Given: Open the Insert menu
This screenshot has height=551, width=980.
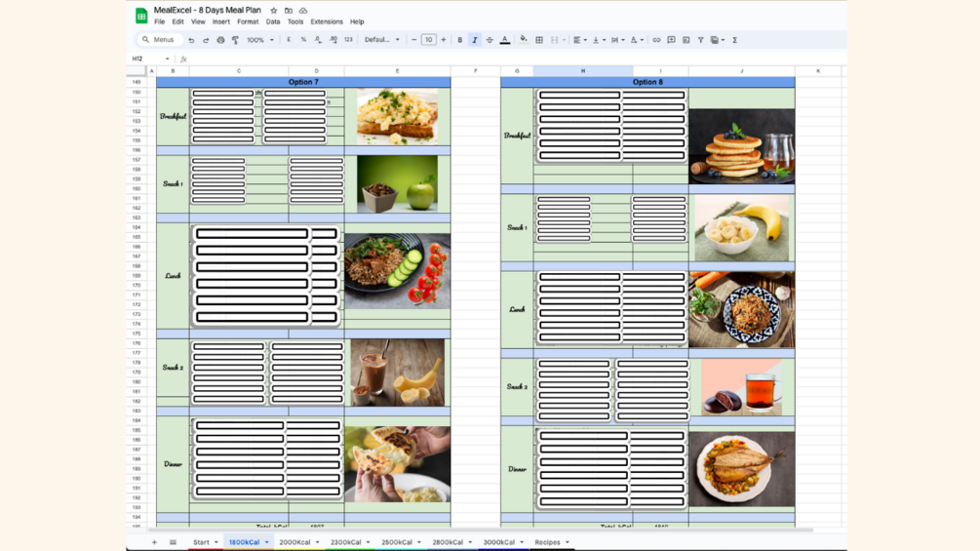Looking at the screenshot, I should click(220, 21).
